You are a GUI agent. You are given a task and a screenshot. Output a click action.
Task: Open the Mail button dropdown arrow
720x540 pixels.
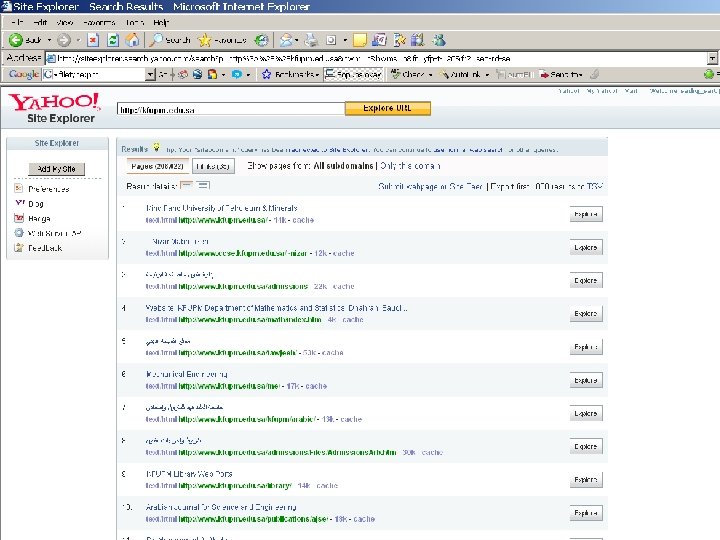(297, 40)
